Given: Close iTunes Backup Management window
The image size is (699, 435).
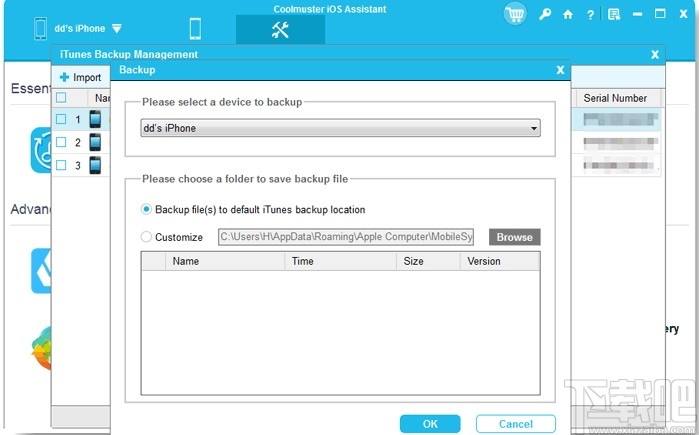Looking at the screenshot, I should 655,54.
